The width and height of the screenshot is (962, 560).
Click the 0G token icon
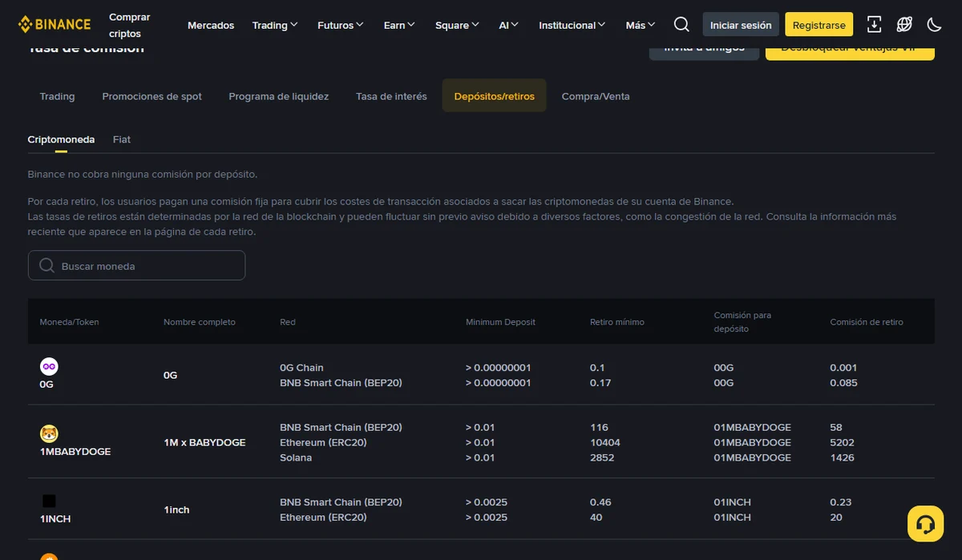(x=49, y=366)
